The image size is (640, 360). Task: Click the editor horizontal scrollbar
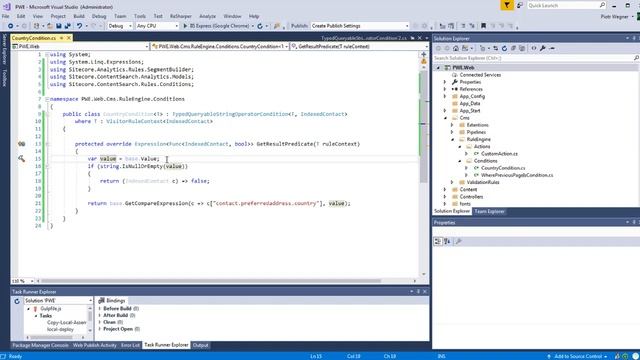(211, 281)
